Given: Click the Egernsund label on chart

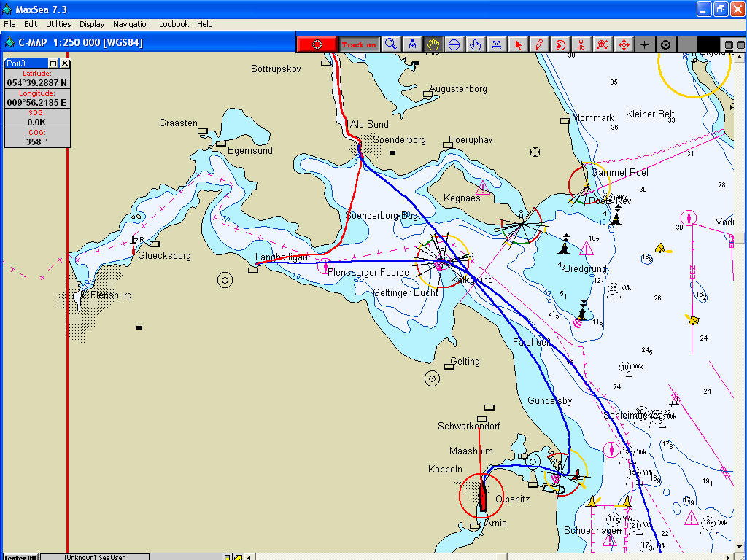Looking at the screenshot, I should coord(249,150).
